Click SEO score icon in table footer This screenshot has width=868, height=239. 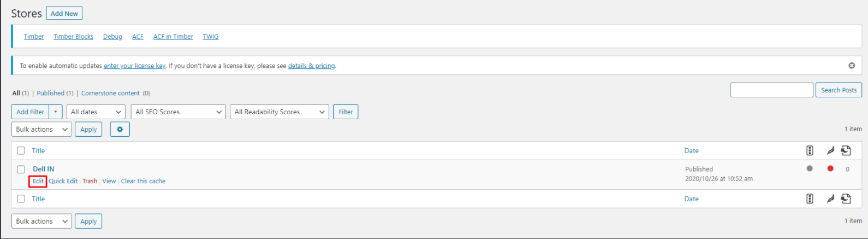tap(810, 199)
